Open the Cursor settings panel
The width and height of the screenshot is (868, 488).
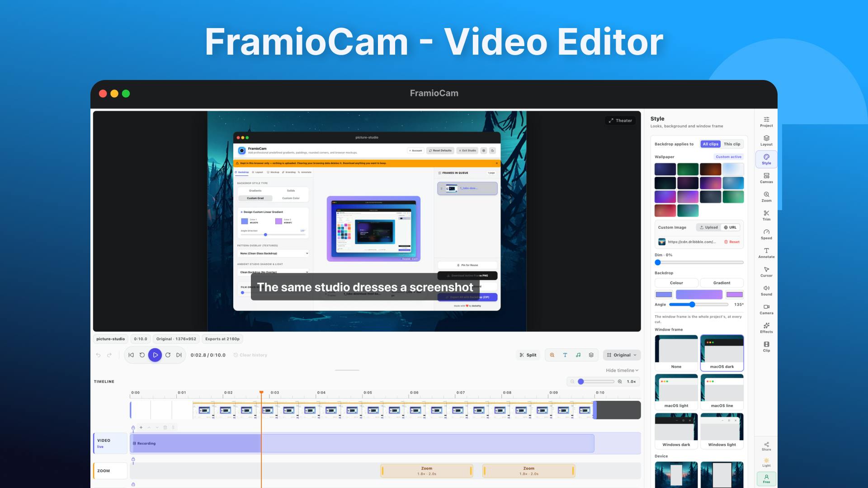766,272
